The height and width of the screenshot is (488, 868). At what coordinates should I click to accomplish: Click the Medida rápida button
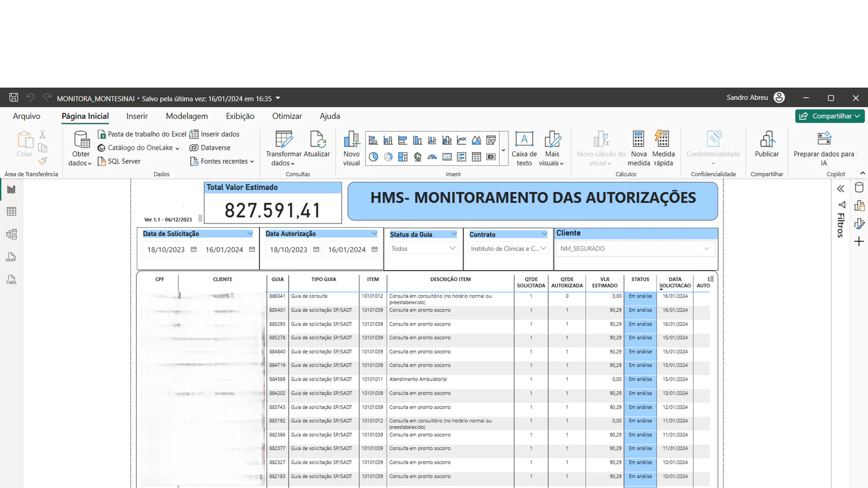pyautogui.click(x=663, y=149)
